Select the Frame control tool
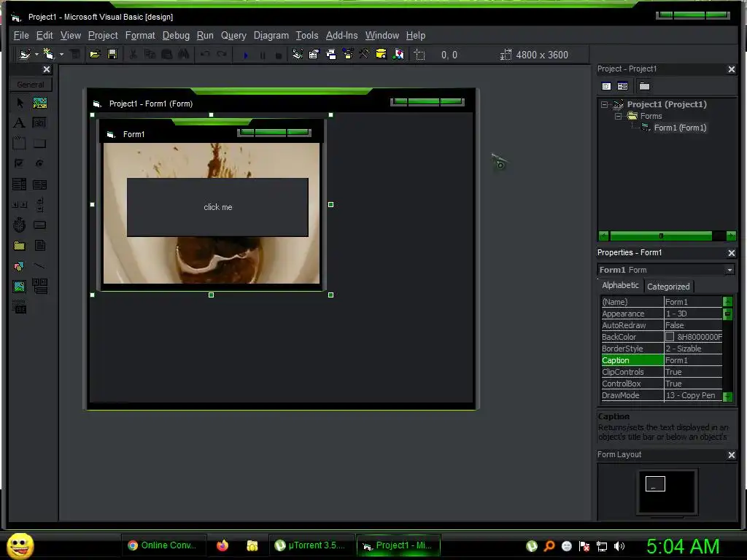 coord(20,144)
